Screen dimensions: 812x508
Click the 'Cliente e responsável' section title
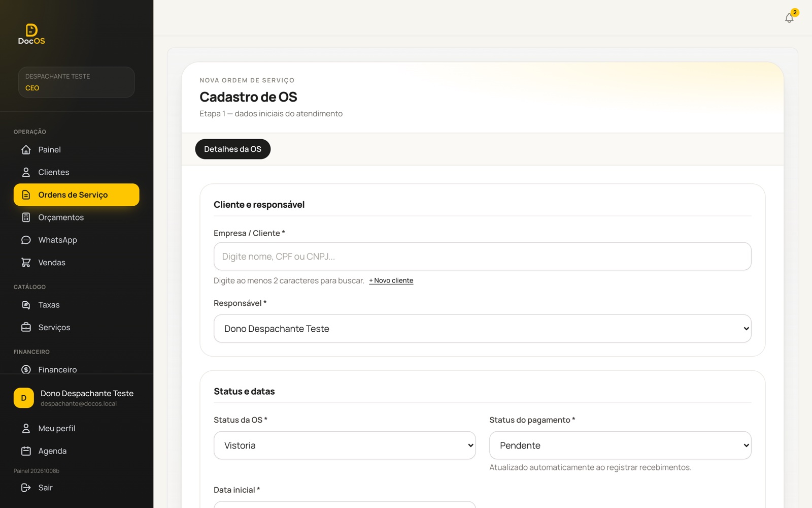(259, 205)
